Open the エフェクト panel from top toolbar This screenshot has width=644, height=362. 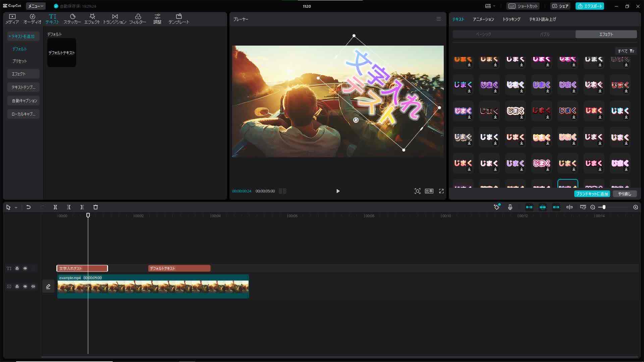tap(92, 19)
